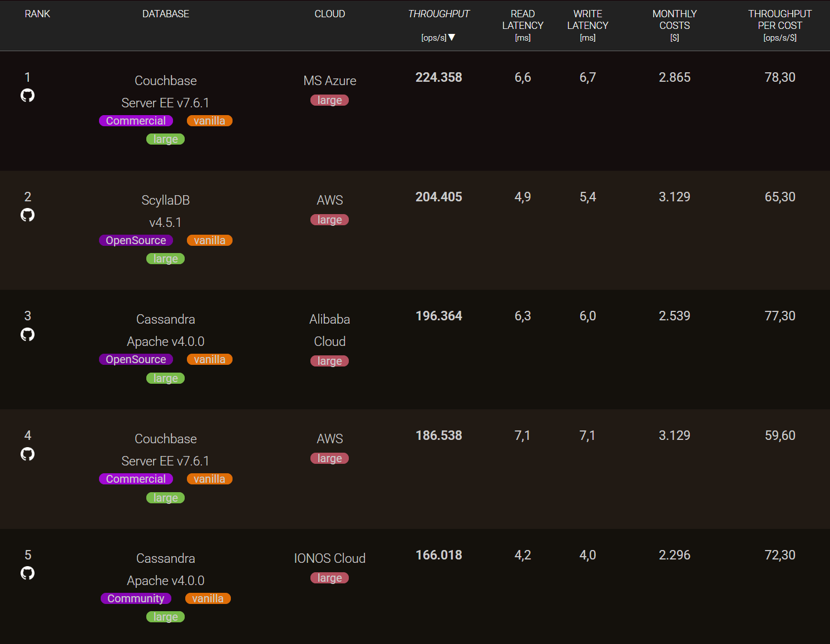Click the red large tag under IONOS Cloud
Image resolution: width=830 pixels, height=644 pixels.
point(329,578)
